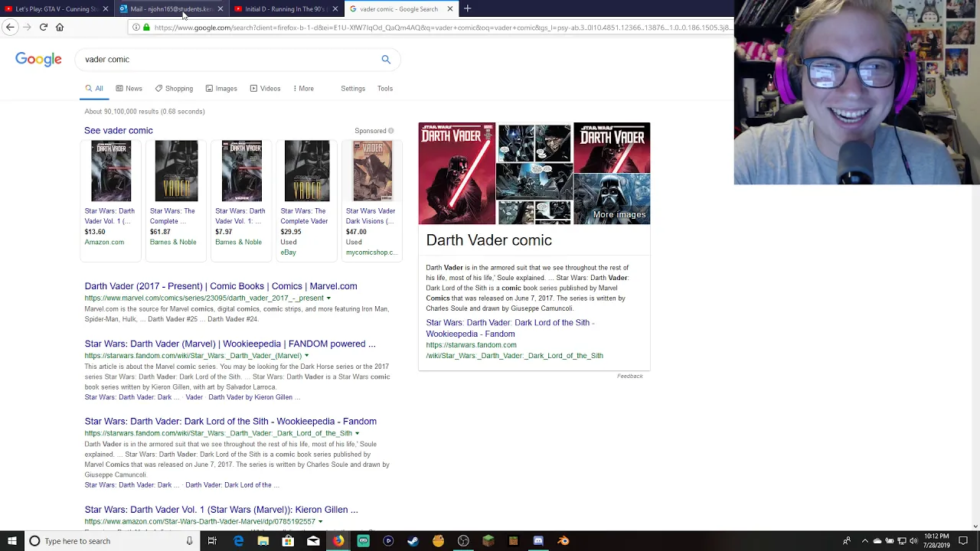Click the site info icon in address bar
Screen dimensions: 980x551
pyautogui.click(x=136, y=28)
